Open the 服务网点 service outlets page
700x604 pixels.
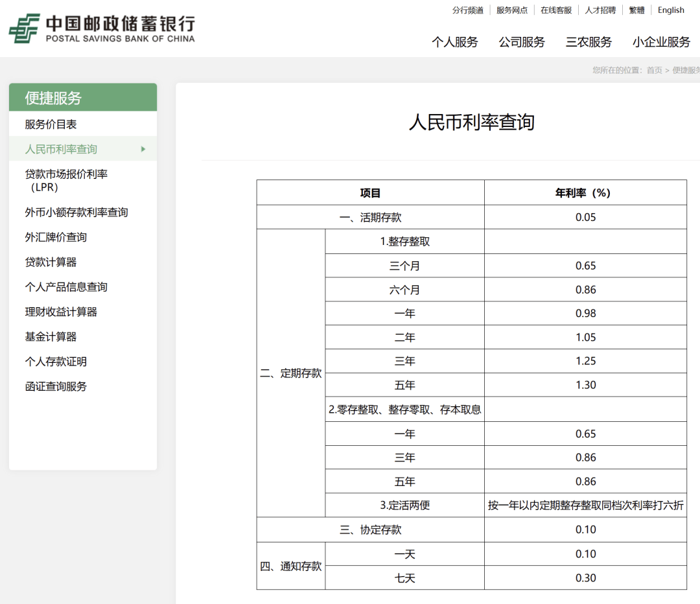511,10
